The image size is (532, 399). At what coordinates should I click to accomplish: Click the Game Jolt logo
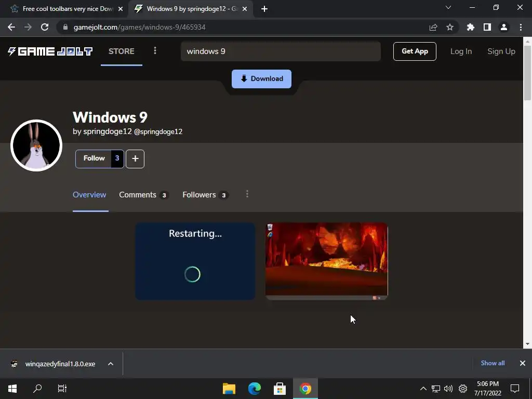point(50,51)
